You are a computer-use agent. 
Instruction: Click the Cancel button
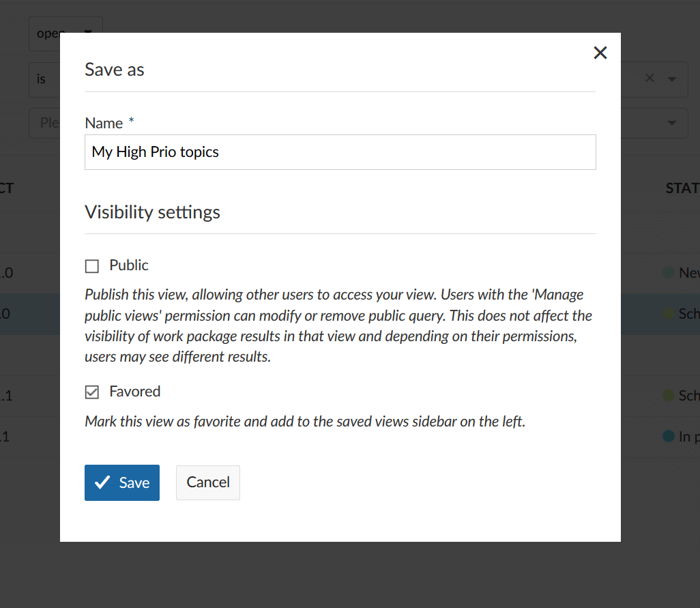(207, 482)
